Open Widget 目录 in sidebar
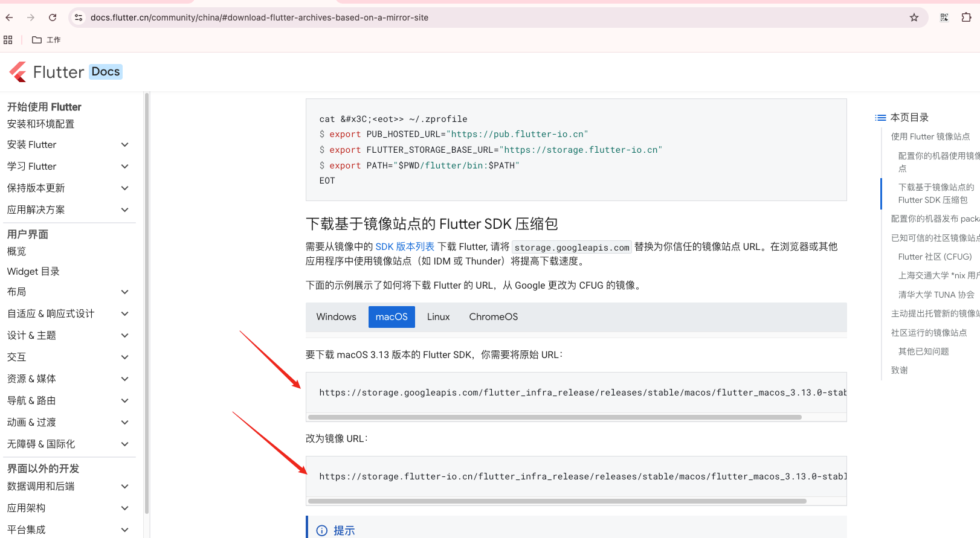980x538 pixels. point(33,271)
